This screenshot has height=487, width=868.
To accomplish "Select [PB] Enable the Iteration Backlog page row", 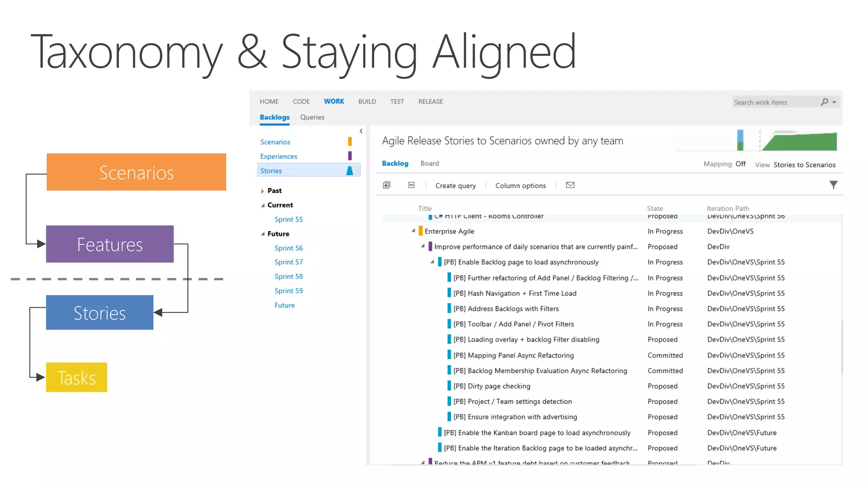I will click(x=541, y=448).
